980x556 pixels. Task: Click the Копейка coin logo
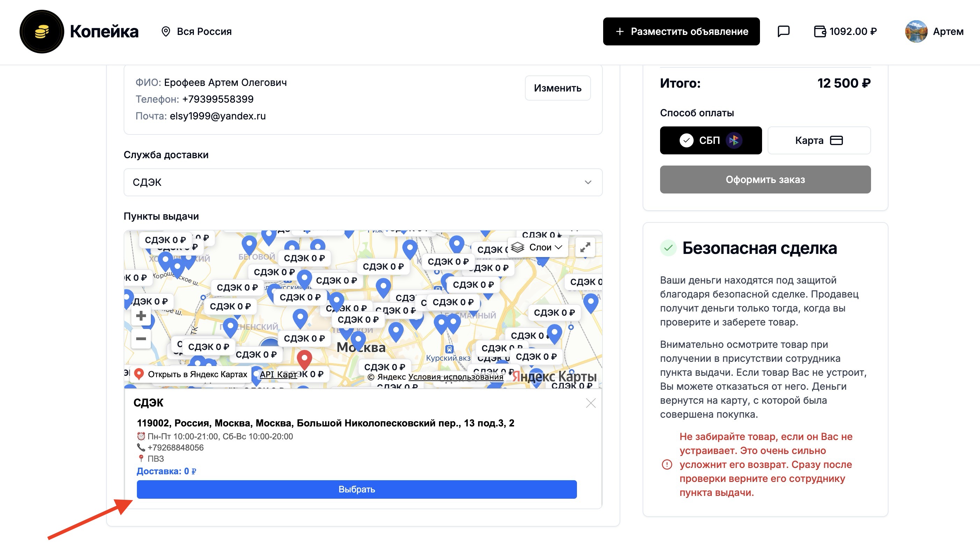click(x=42, y=31)
